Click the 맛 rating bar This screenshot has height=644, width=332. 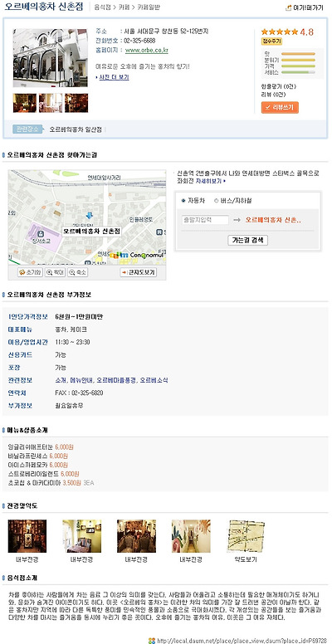click(x=298, y=54)
